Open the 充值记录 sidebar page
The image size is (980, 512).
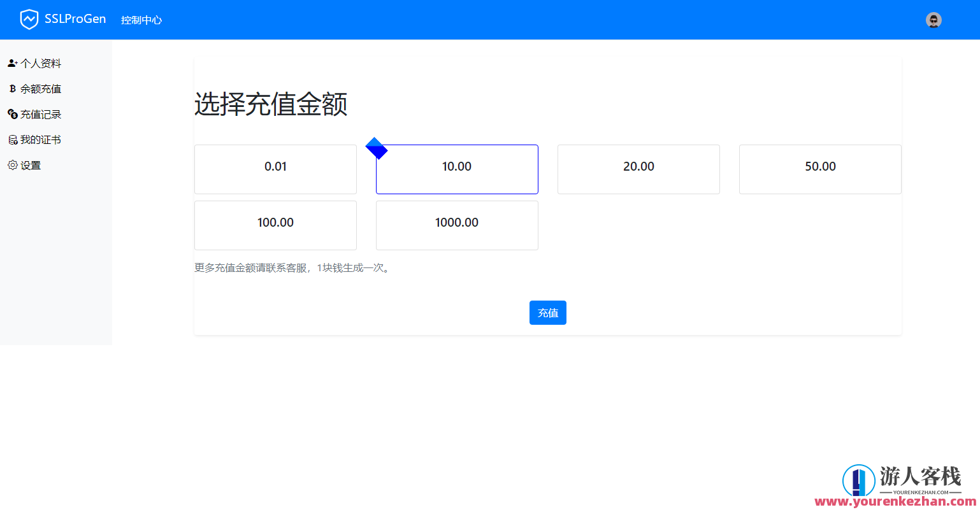coord(41,113)
